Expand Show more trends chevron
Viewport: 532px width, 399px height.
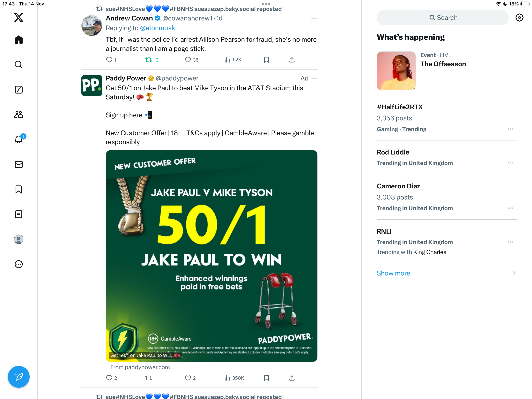(x=514, y=273)
